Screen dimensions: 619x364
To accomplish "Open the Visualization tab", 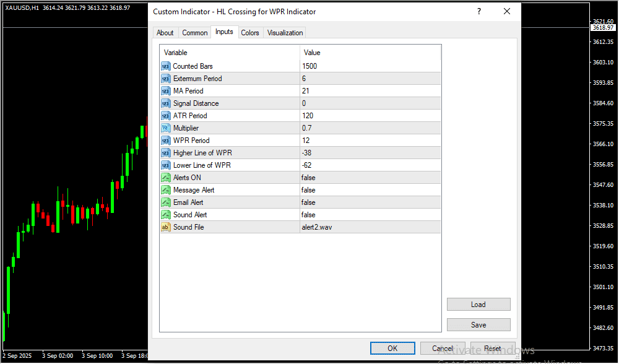I will [x=285, y=33].
